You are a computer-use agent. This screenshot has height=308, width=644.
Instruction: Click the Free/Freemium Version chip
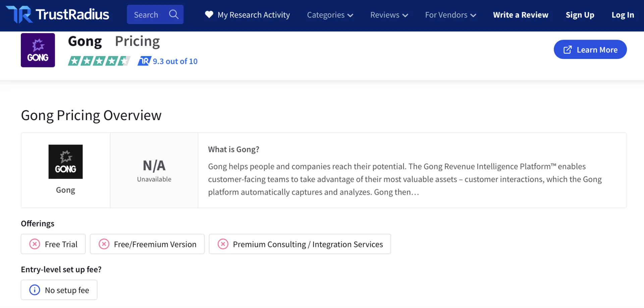(147, 244)
